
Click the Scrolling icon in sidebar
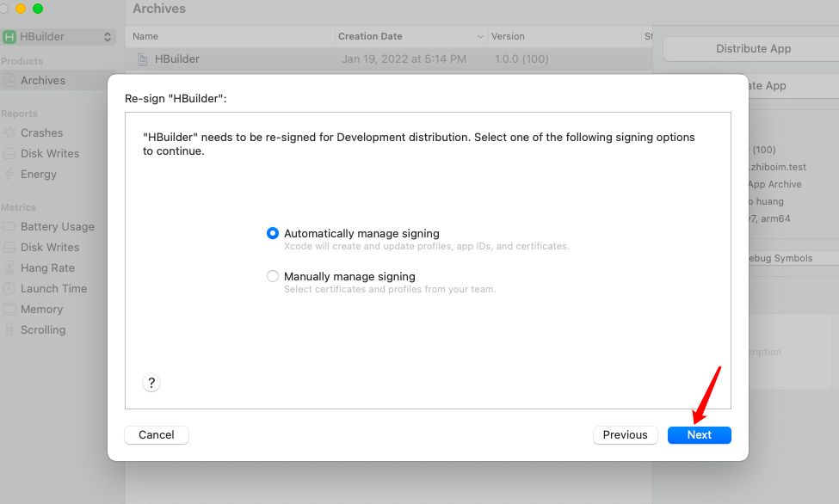[9, 329]
